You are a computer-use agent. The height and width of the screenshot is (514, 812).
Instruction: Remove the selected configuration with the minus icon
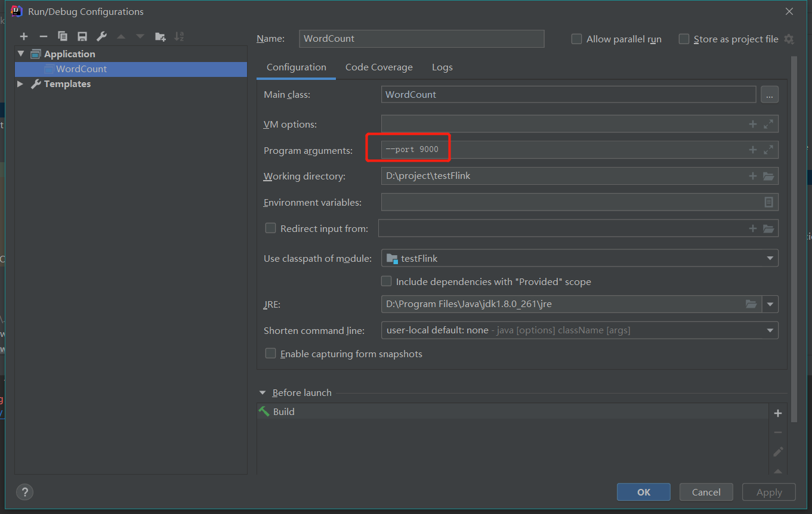point(43,37)
